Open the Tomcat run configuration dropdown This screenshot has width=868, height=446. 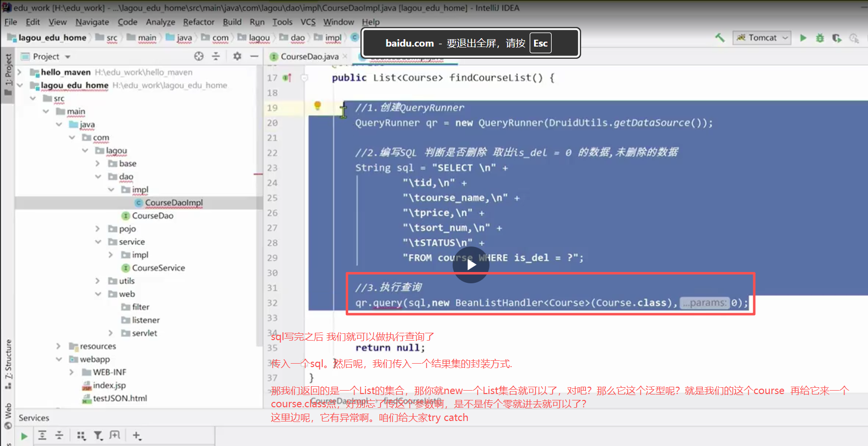(x=762, y=38)
